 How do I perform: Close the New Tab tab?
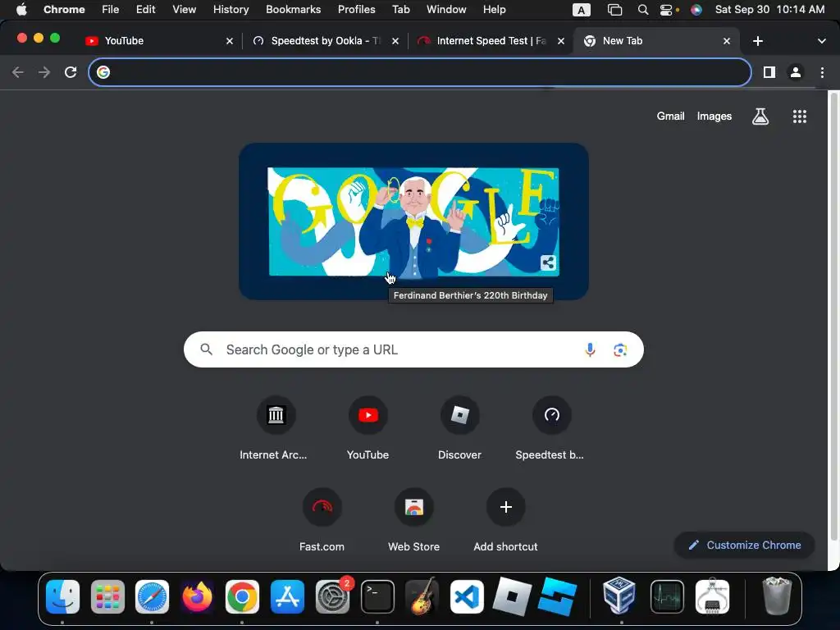[727, 41]
